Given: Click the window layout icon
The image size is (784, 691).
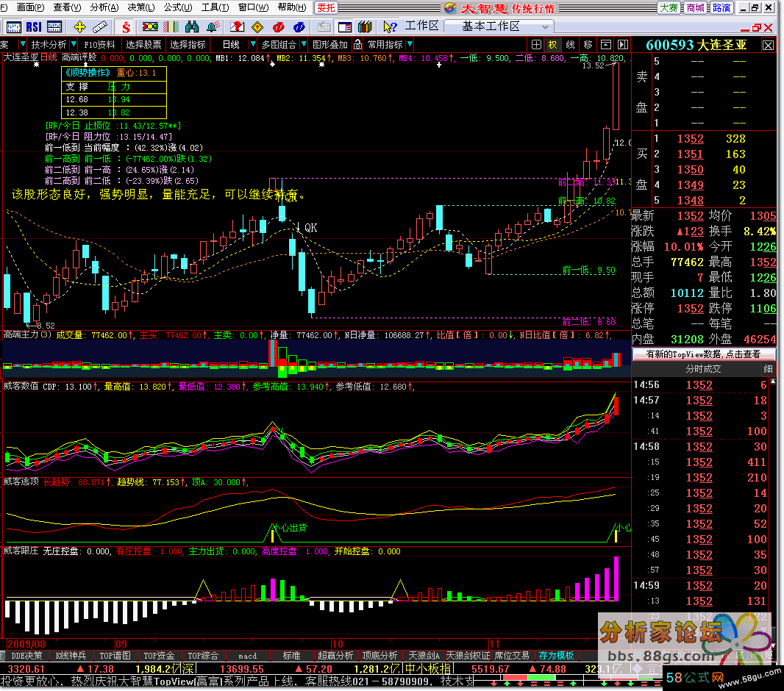Looking at the screenshot, I should point(345,27).
